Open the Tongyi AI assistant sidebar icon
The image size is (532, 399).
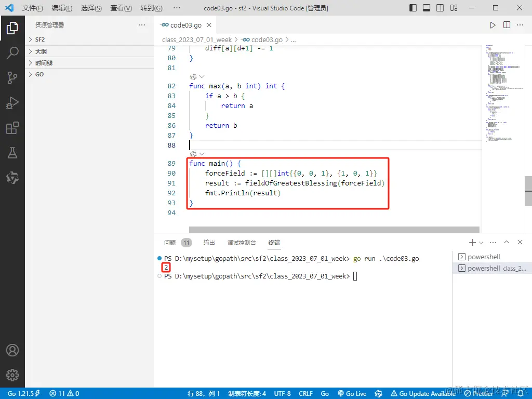click(x=12, y=178)
